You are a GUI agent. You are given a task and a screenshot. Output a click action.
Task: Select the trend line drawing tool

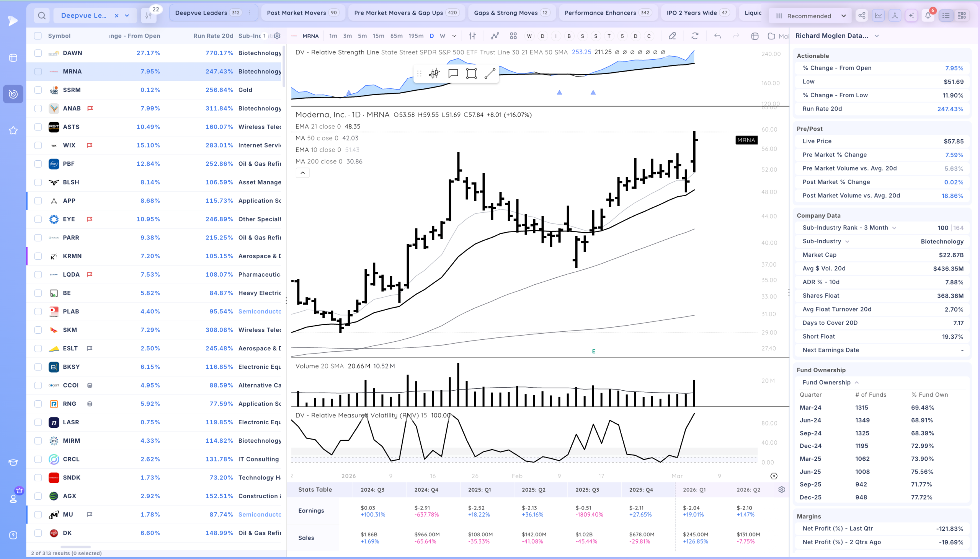pos(490,73)
